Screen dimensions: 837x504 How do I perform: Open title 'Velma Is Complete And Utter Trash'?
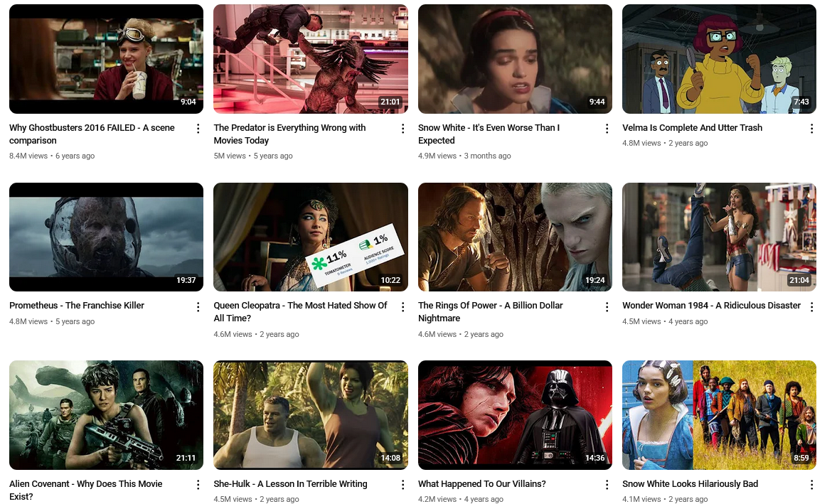693,128
